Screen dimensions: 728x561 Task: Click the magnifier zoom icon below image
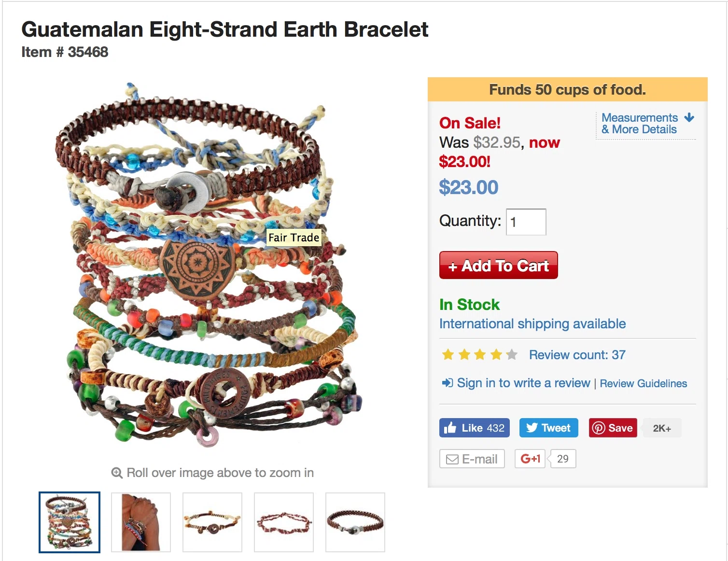(x=117, y=473)
